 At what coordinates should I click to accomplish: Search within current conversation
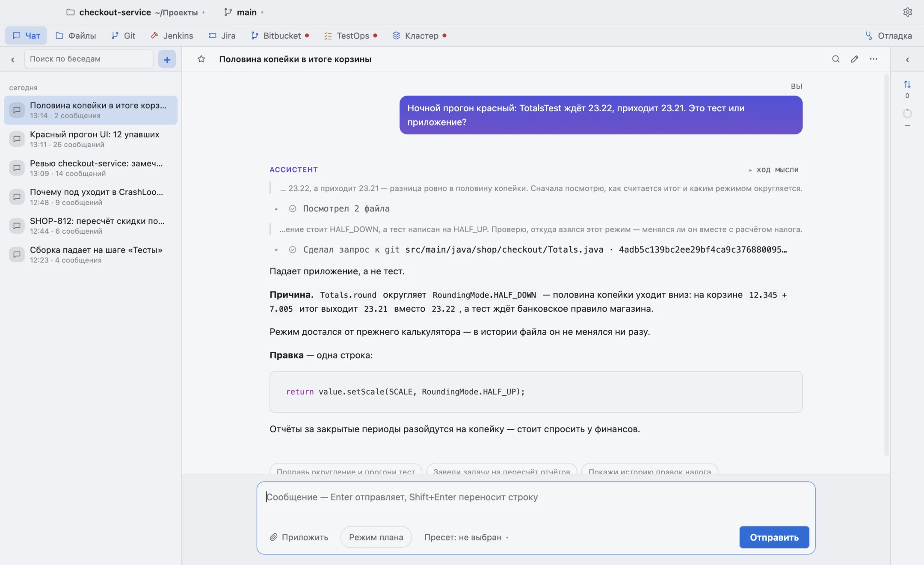pyautogui.click(x=835, y=59)
